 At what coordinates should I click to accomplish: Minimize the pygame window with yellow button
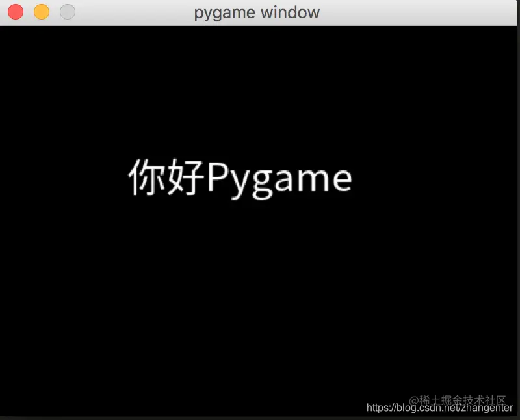42,12
